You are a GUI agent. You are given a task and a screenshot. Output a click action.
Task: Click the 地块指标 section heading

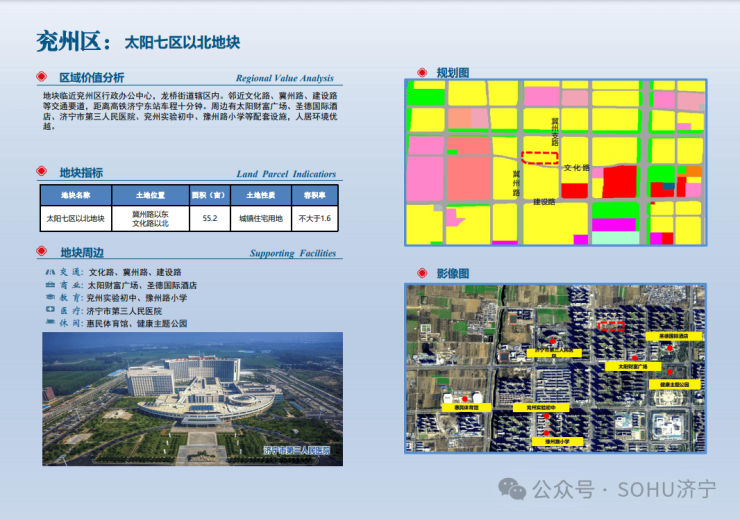(81, 173)
